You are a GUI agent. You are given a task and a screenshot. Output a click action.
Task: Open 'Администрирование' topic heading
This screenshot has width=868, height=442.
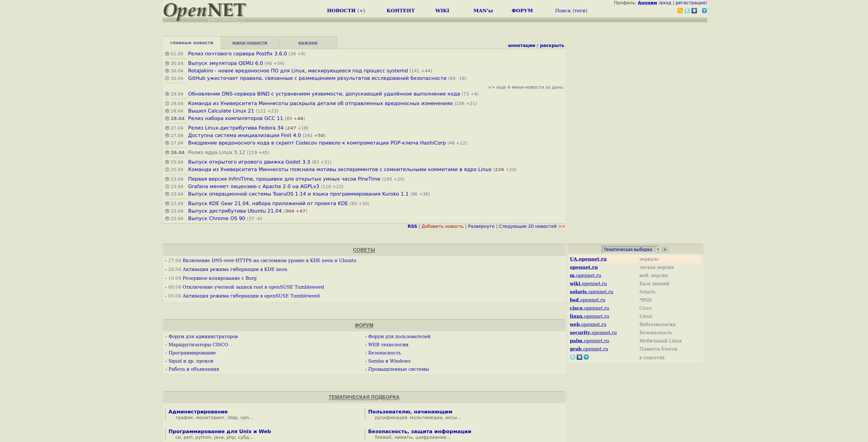pos(198,412)
